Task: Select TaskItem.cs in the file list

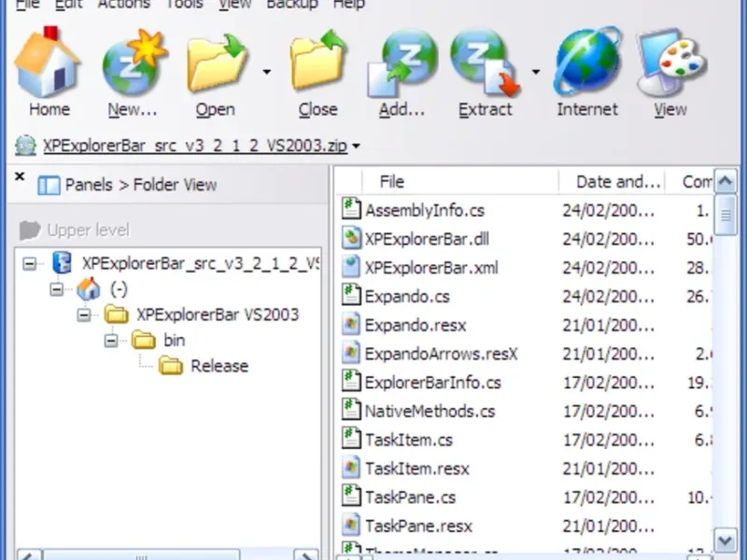Action: 409,440
